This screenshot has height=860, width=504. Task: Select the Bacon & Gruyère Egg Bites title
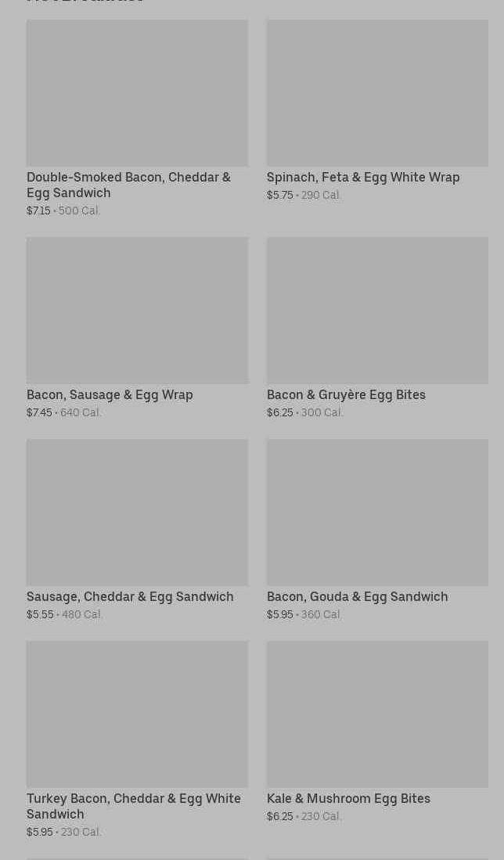346,394
